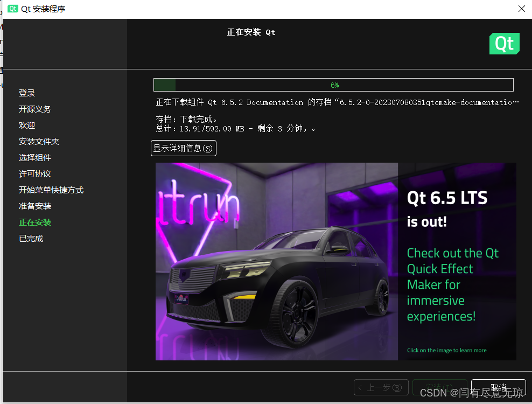532x404 pixels.
Task: Select the 准备安装 sidebar step
Action: click(34, 206)
